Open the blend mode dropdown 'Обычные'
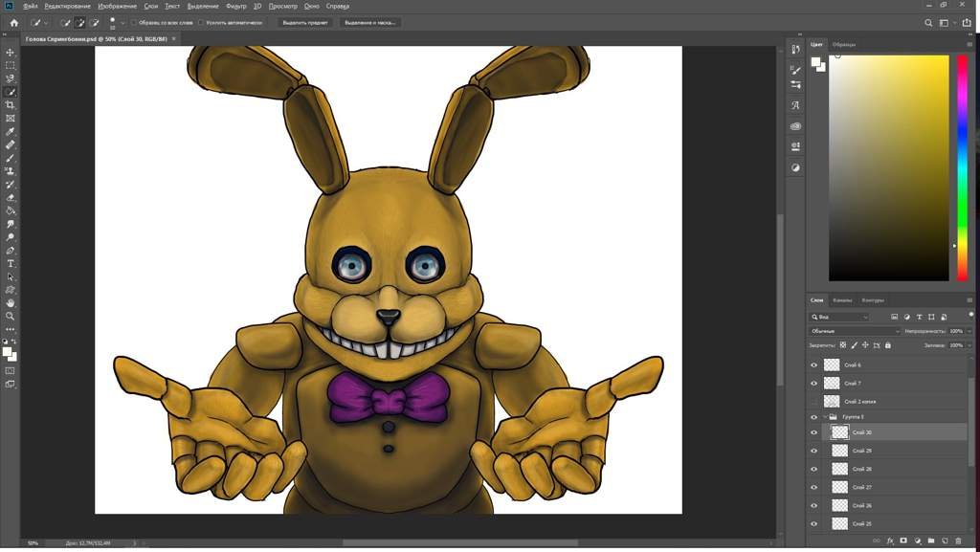The width and height of the screenshot is (980, 552). click(x=855, y=331)
